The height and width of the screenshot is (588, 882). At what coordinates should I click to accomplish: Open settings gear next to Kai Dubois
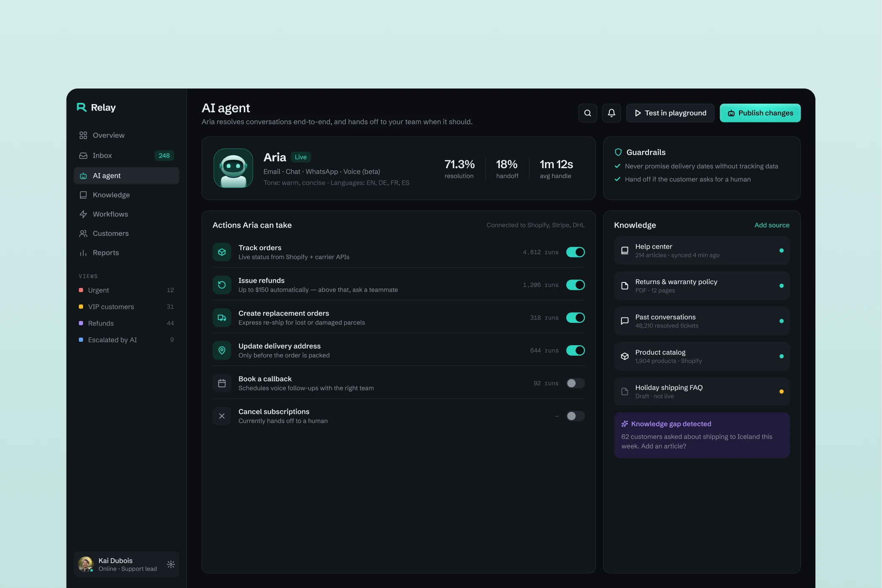171,564
